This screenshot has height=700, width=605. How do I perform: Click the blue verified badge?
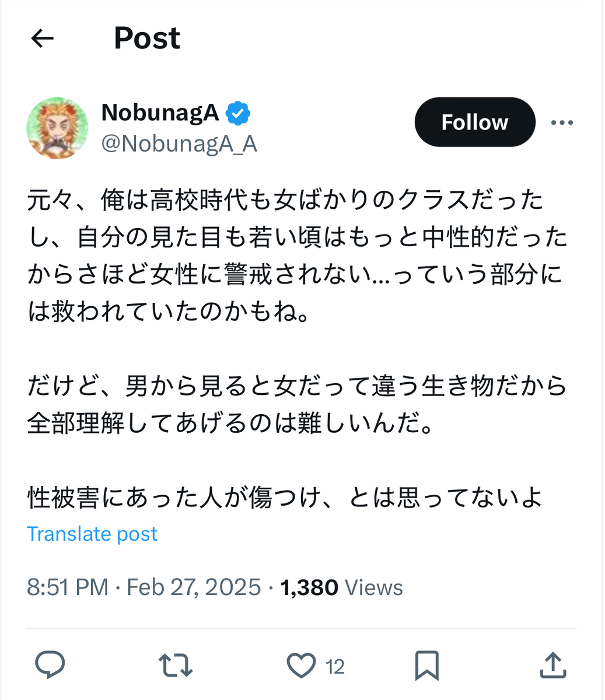(x=238, y=113)
